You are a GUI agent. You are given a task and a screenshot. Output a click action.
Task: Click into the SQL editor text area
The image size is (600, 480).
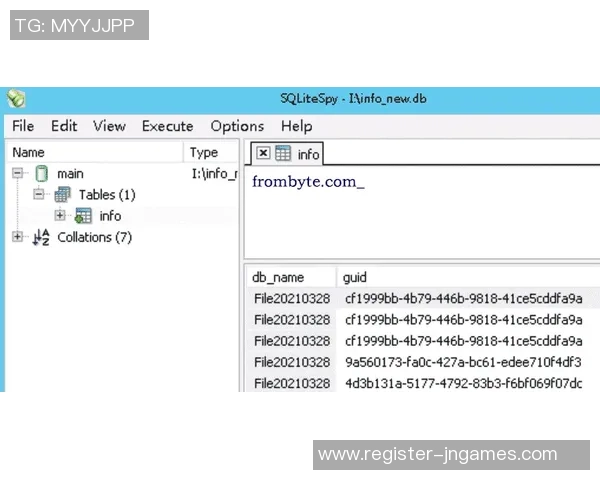point(420,220)
